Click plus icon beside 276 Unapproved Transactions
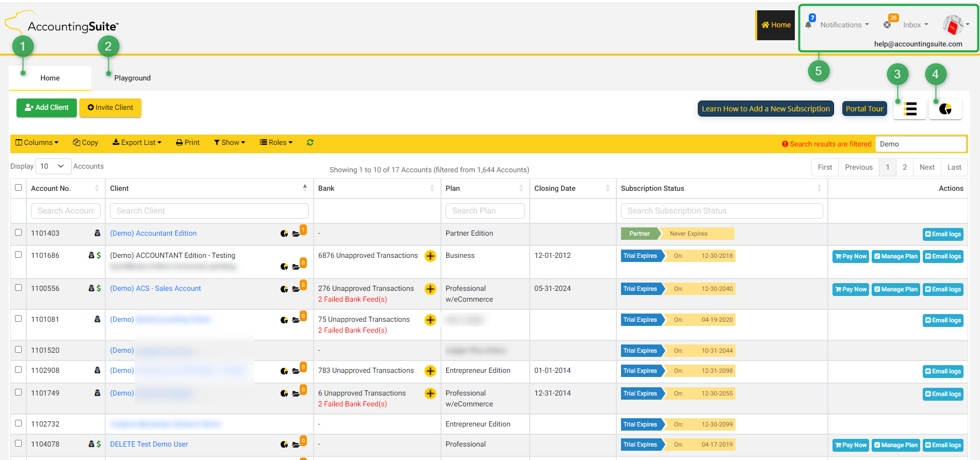 tap(430, 289)
